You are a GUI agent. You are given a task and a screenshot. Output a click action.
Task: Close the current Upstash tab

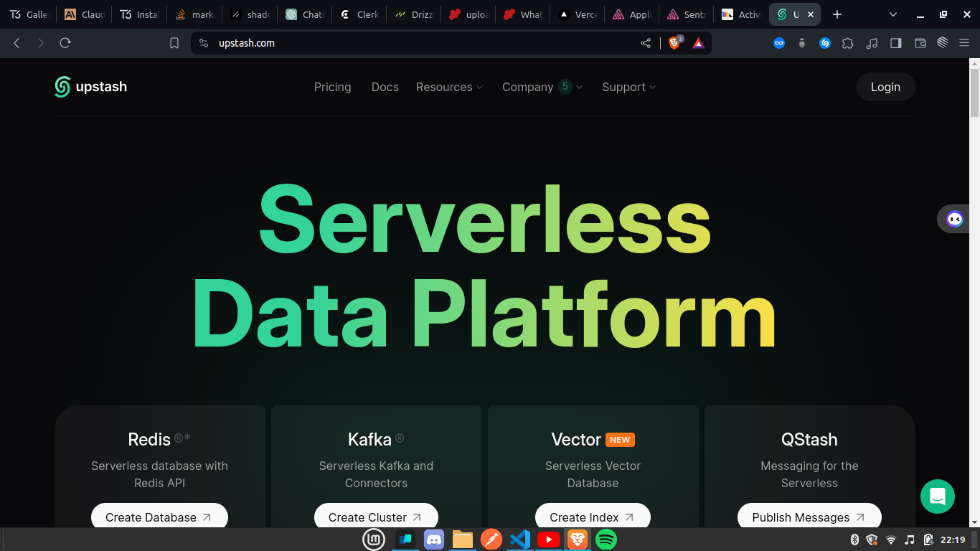pos(811,14)
